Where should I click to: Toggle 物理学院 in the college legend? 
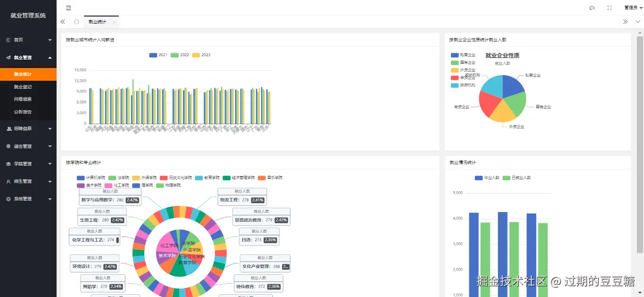[168, 186]
